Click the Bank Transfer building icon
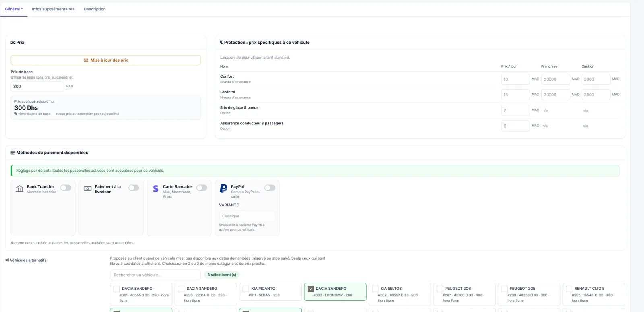The width and height of the screenshot is (644, 312). tap(19, 188)
